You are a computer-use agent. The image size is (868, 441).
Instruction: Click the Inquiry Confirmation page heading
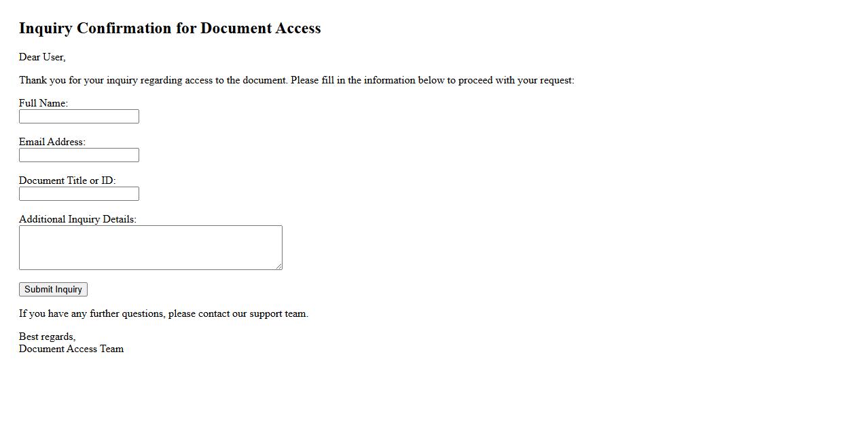170,28
